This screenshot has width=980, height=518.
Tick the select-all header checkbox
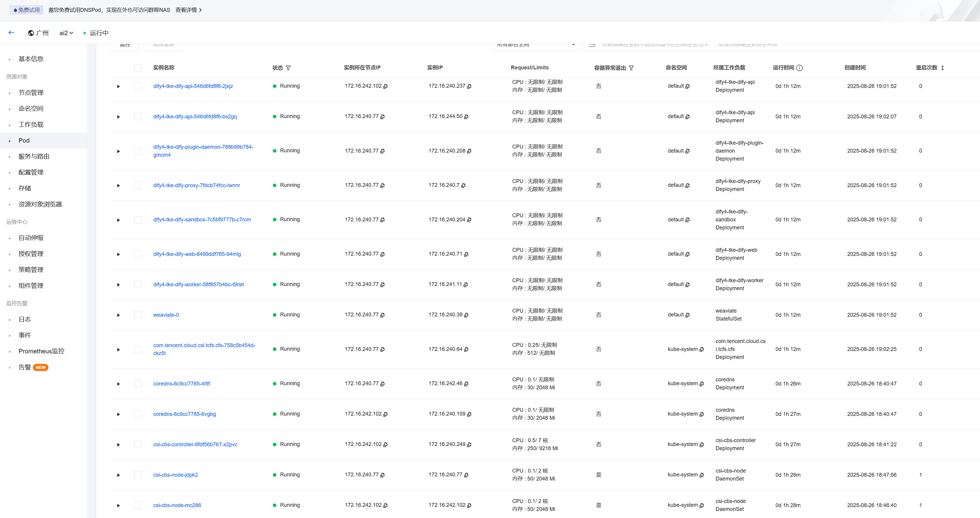(138, 68)
